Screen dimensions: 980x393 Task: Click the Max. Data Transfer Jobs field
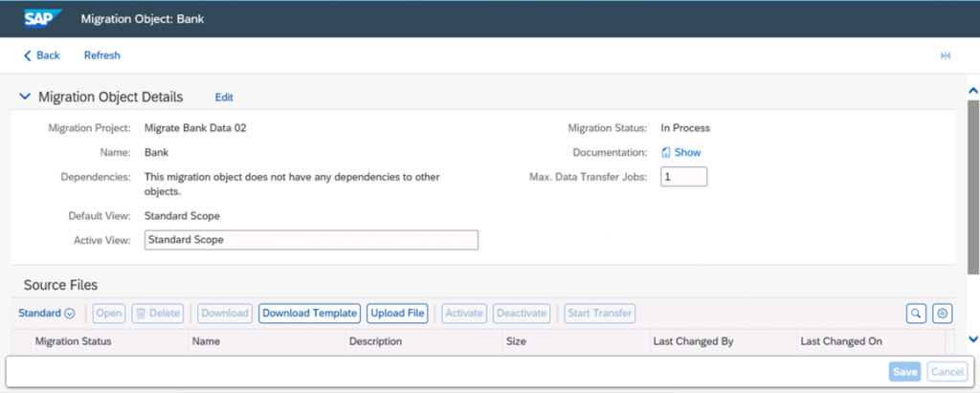(x=683, y=177)
